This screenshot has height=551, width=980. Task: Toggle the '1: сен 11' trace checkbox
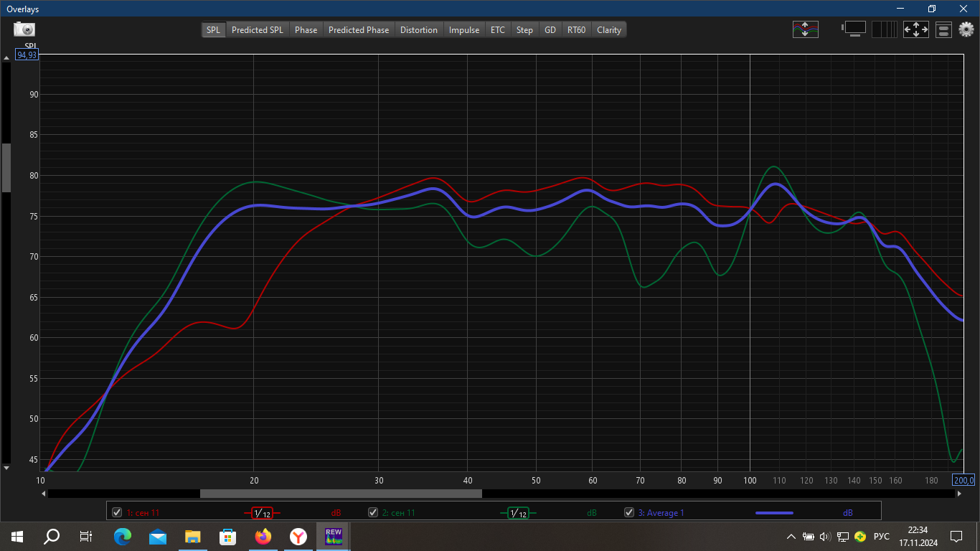tap(117, 512)
